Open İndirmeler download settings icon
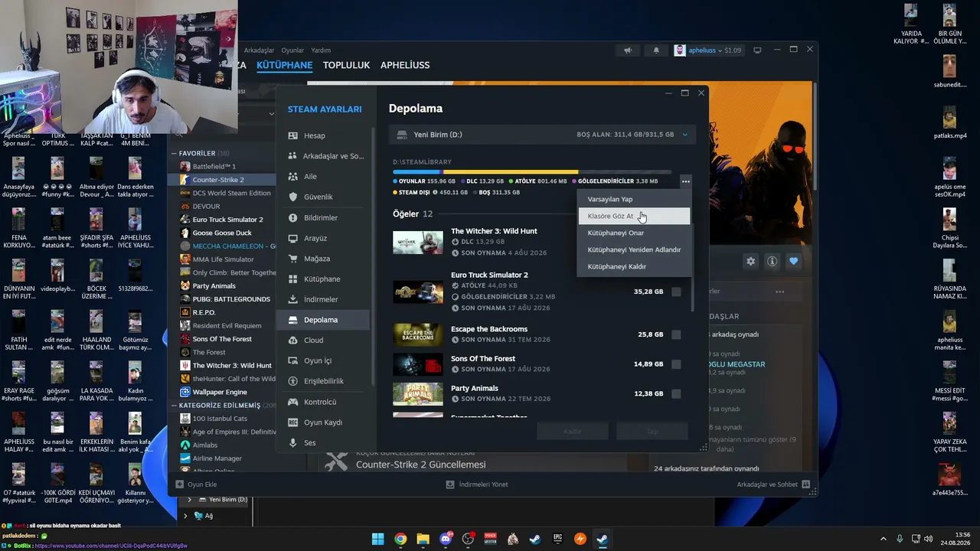 (x=292, y=299)
